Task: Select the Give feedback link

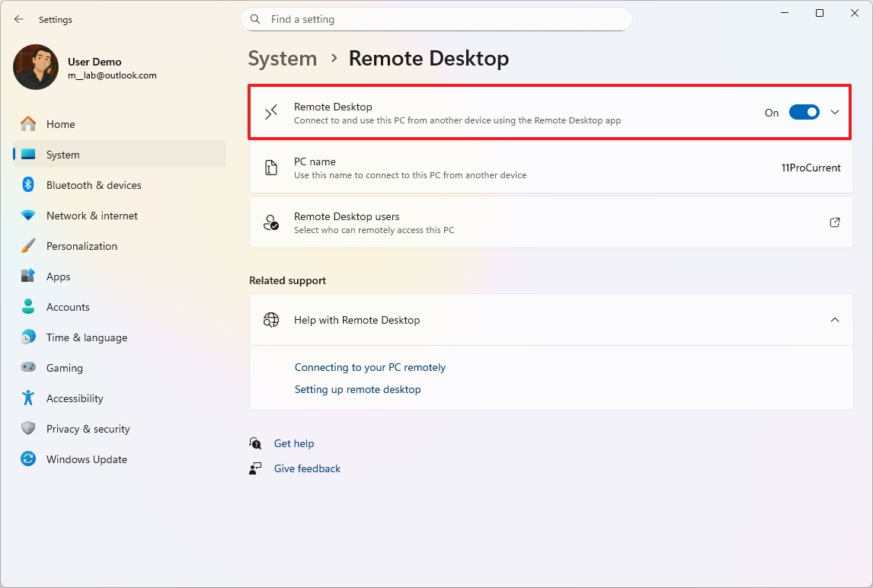Action: coord(307,468)
